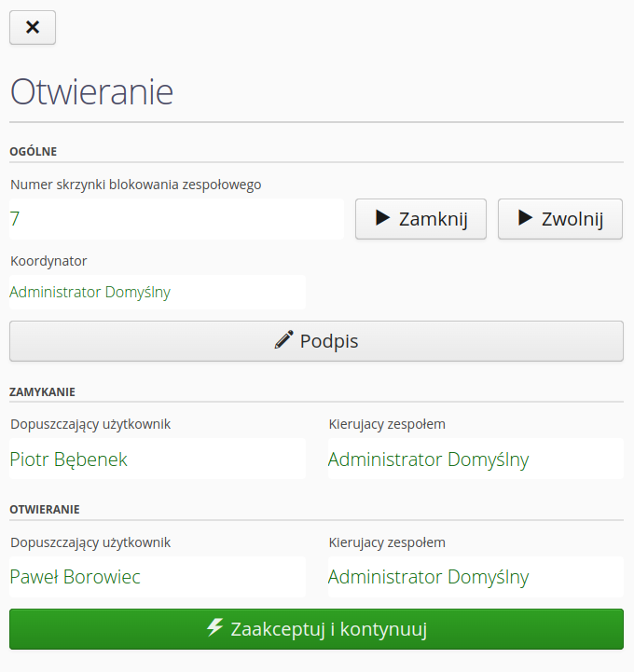This screenshot has height=672, width=634.
Task: Click the pencil icon on Podpis
Action: (x=283, y=340)
